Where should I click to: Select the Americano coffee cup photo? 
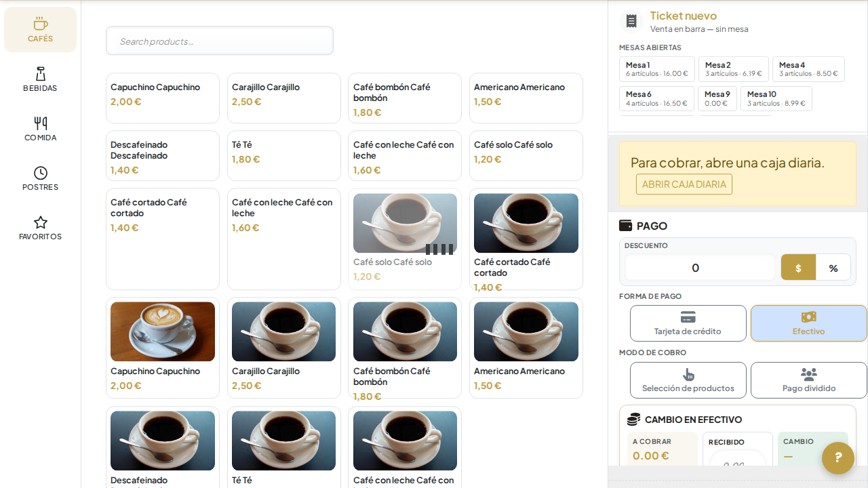tap(526, 331)
